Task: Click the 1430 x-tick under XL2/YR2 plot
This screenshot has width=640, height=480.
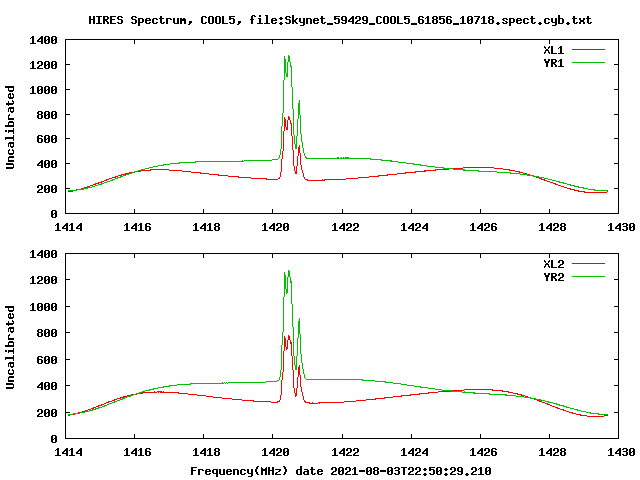Action: tap(621, 452)
